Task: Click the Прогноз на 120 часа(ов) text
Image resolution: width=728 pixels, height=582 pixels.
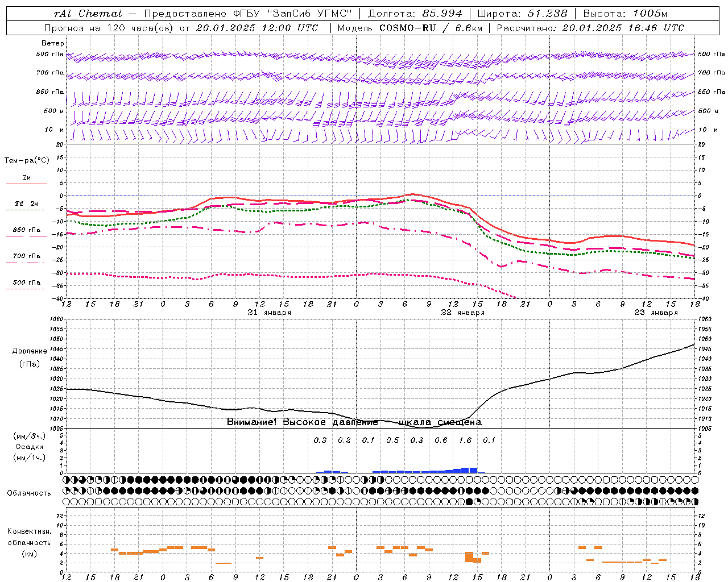Action: click(109, 28)
